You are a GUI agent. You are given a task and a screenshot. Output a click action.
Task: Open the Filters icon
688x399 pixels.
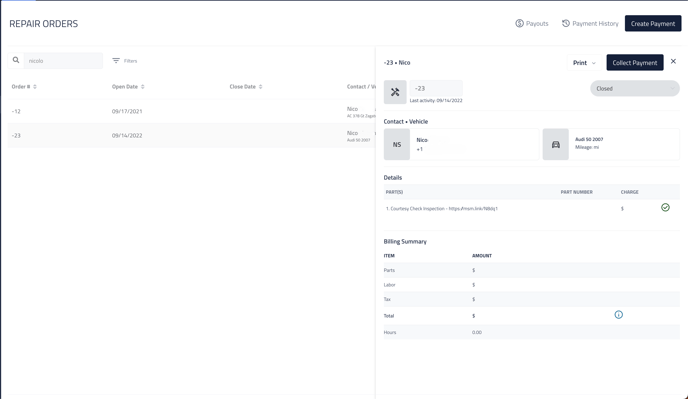click(116, 61)
